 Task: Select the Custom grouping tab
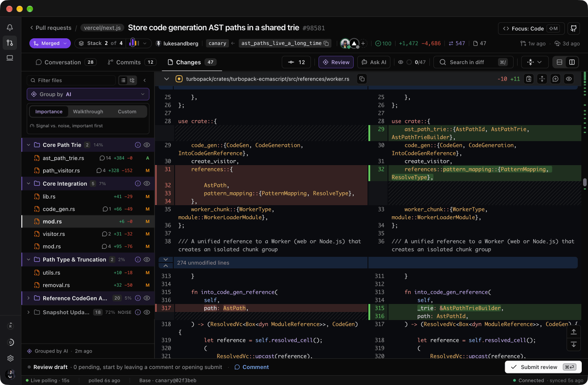(x=127, y=112)
